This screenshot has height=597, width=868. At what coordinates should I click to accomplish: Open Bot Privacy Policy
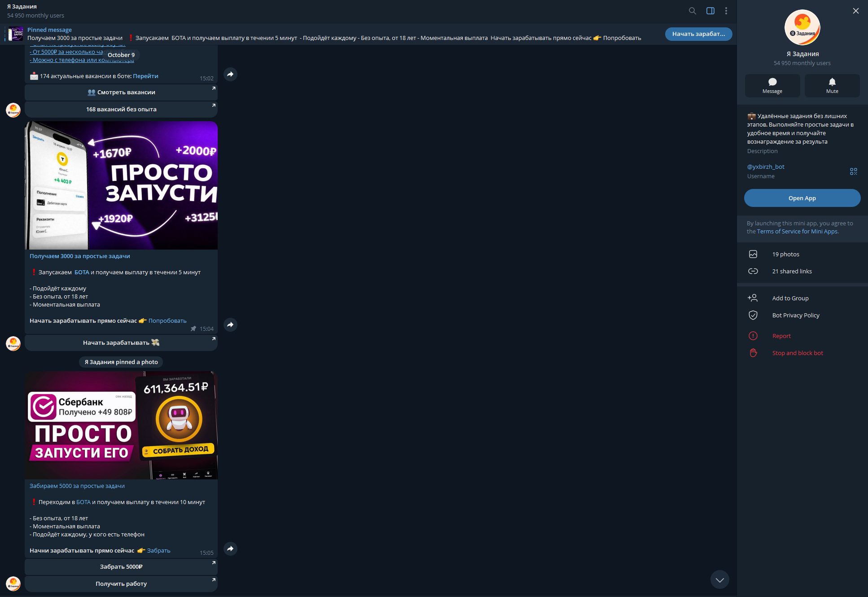click(802, 315)
